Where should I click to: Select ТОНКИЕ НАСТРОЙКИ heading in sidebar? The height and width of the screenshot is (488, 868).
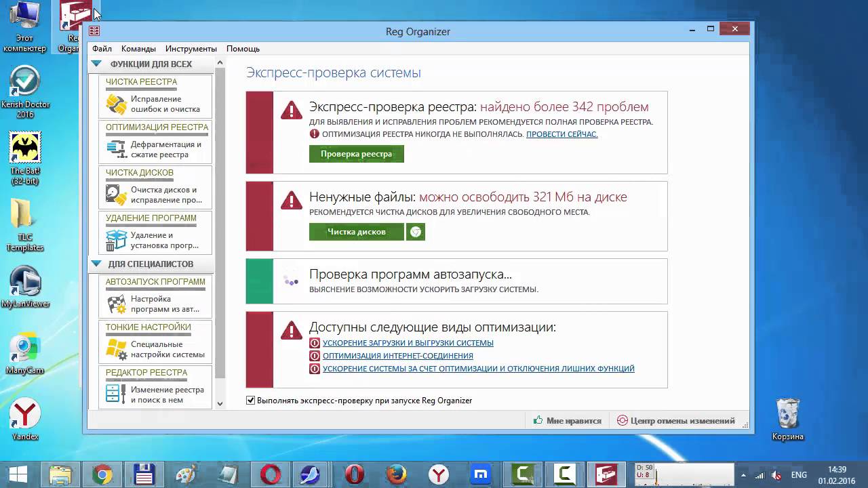(x=148, y=327)
